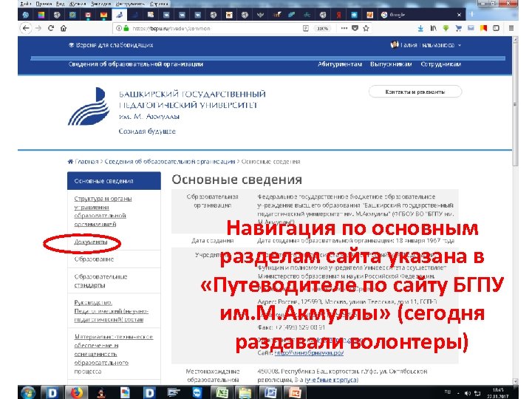Open the Firefox hamburger menu
Image resolution: width=532 pixels, height=399 pixels.
click(511, 29)
